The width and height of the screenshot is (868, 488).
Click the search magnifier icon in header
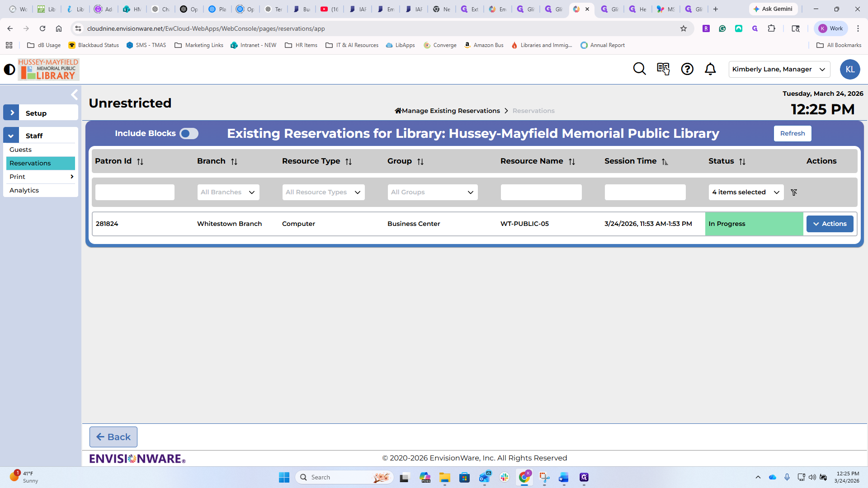tap(639, 69)
